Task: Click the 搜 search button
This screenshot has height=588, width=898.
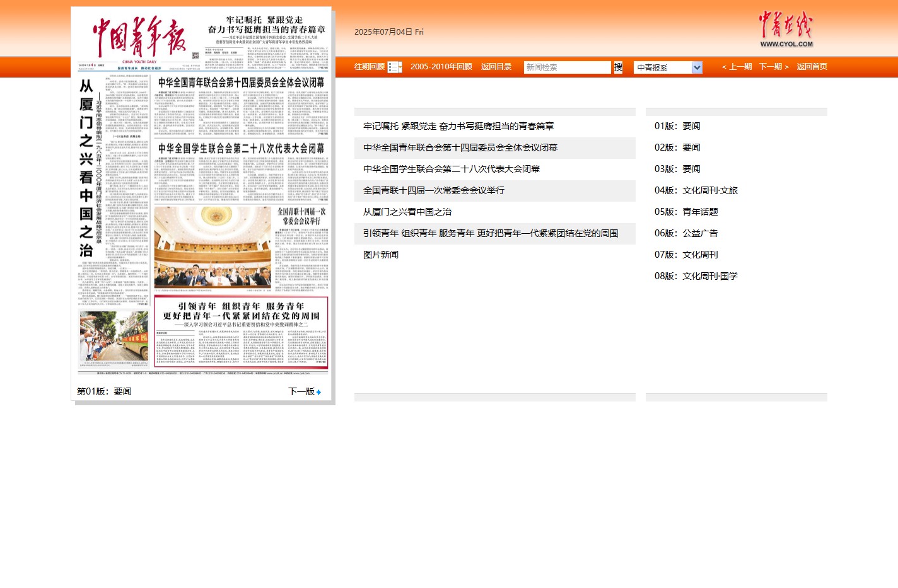Action: click(619, 67)
